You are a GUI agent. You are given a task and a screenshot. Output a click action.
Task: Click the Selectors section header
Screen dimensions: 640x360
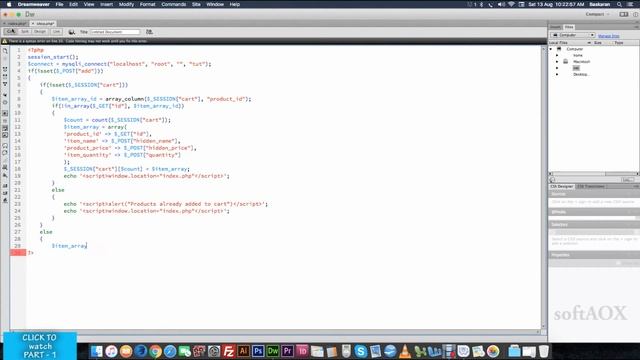coord(594,225)
